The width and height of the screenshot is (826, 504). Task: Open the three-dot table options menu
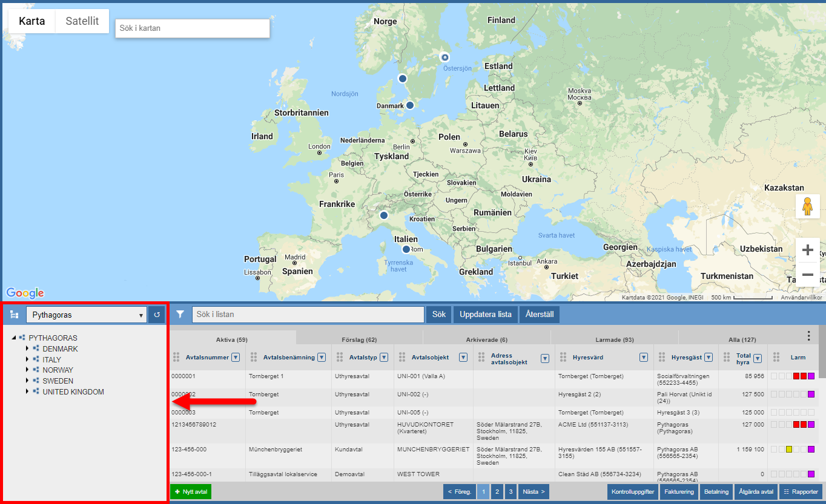809,336
